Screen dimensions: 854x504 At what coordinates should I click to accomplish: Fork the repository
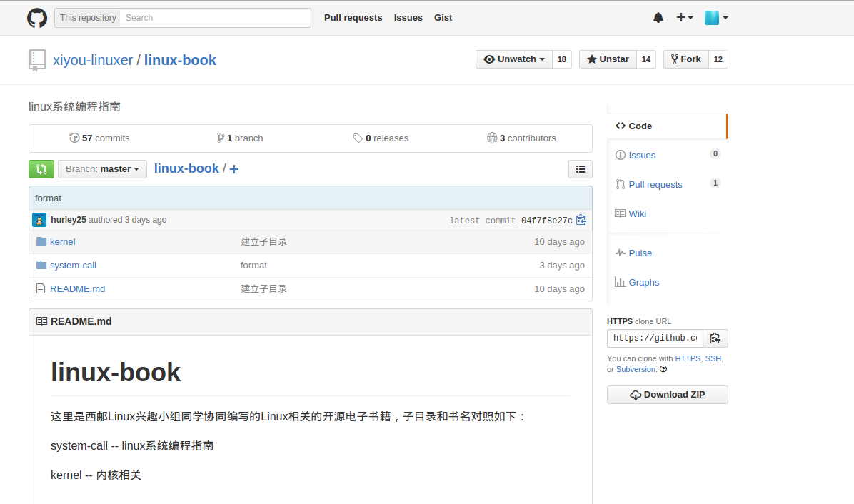click(x=685, y=59)
